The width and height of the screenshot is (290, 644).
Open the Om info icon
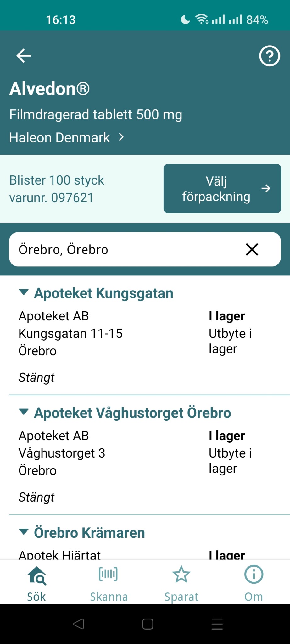coord(254,574)
